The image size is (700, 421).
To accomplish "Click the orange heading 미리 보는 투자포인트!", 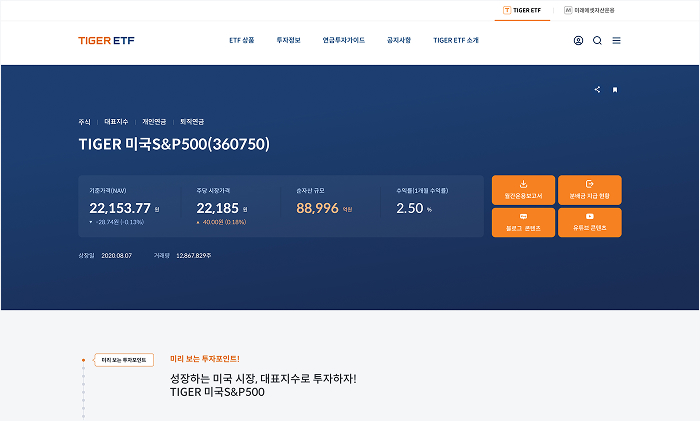I will point(205,359).
